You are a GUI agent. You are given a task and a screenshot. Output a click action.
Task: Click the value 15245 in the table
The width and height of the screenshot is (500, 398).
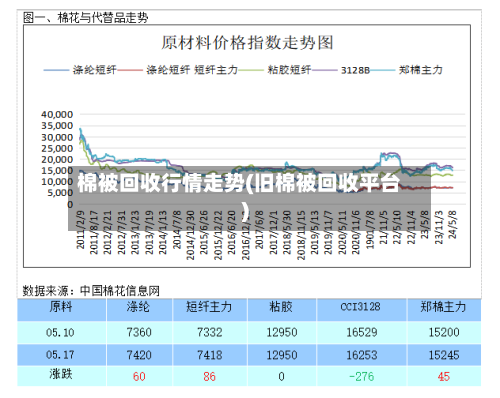444,355
